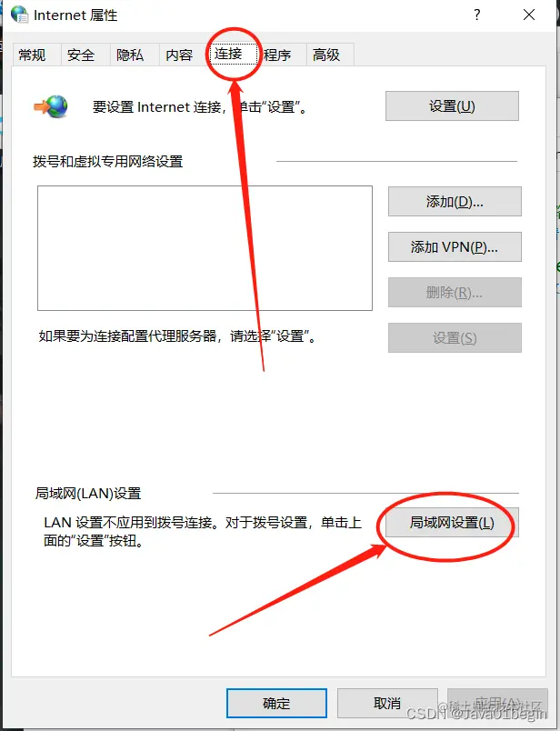Switch to the 程序 tab
Viewport: 560px width, 731px height.
click(x=277, y=55)
